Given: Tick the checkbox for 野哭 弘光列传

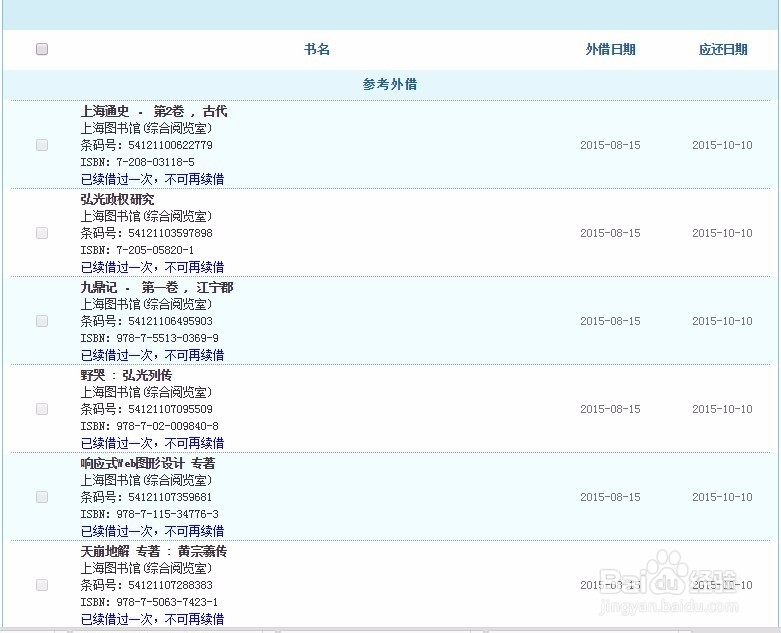Looking at the screenshot, I should (42, 409).
